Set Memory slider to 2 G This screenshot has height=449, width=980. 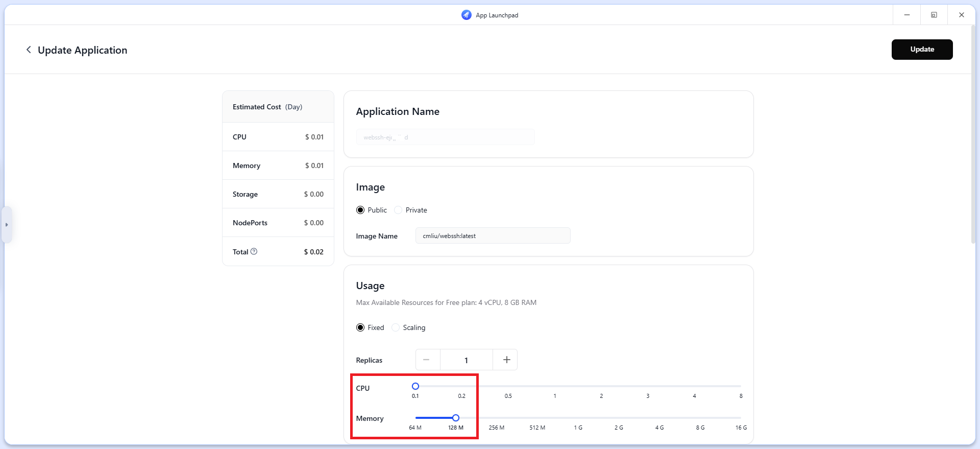(x=619, y=418)
